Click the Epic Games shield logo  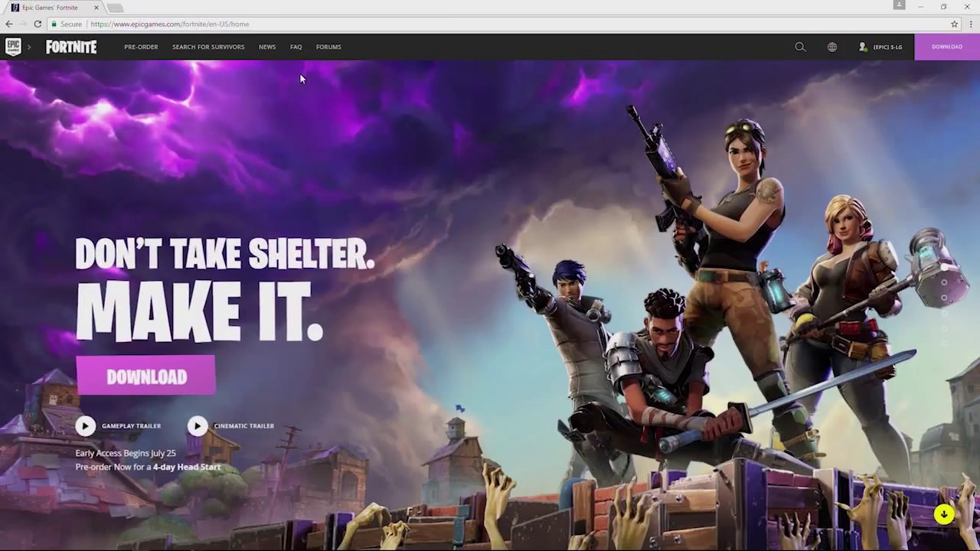(13, 47)
